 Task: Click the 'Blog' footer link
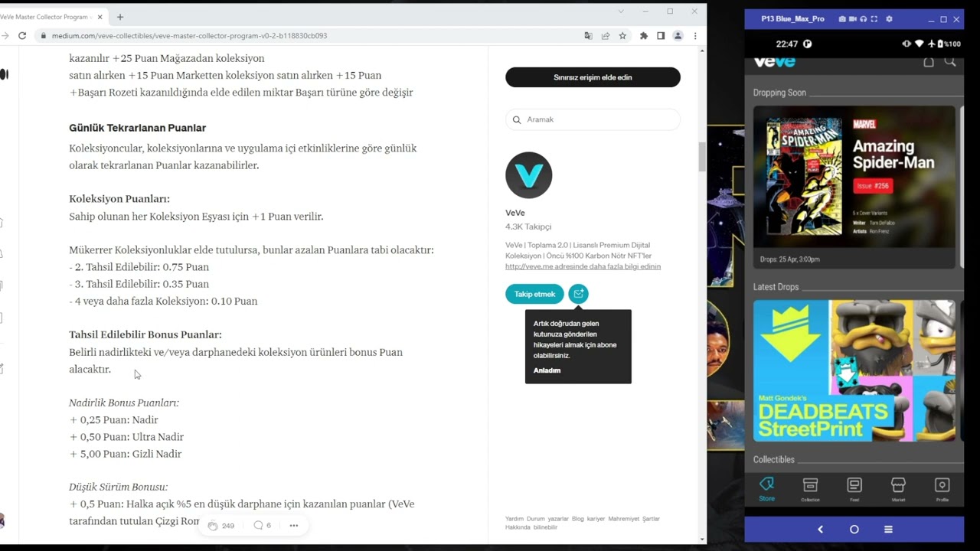(577, 519)
